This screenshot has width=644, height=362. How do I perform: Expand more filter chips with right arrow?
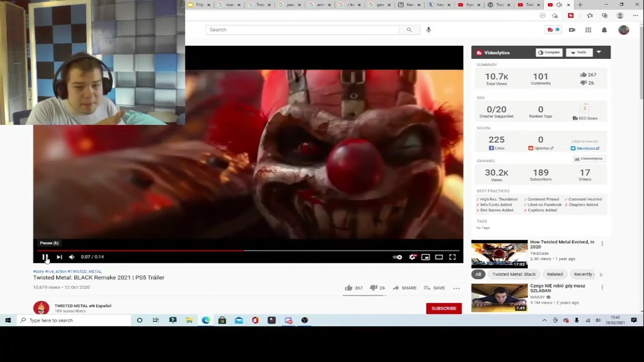pyautogui.click(x=601, y=275)
